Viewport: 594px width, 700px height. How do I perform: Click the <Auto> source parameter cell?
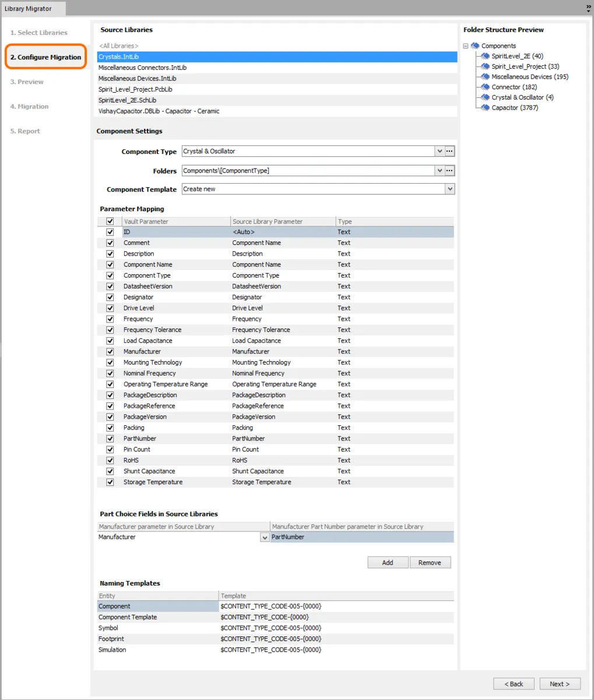(283, 232)
